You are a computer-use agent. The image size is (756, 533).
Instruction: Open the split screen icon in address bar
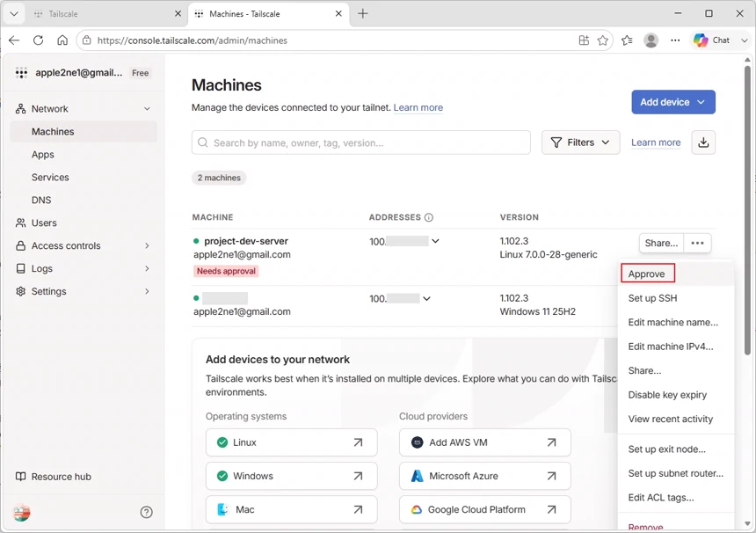[584, 40]
